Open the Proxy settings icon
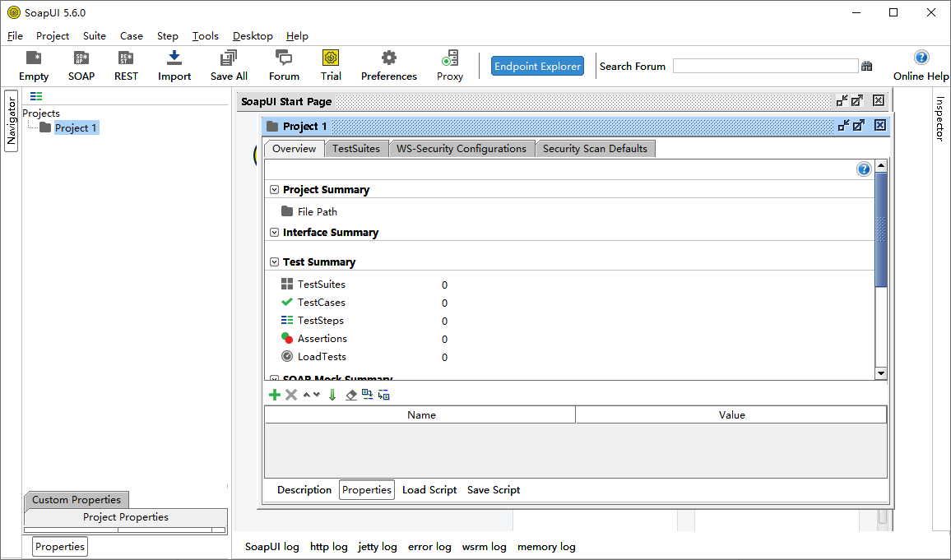951x560 pixels. click(x=450, y=66)
